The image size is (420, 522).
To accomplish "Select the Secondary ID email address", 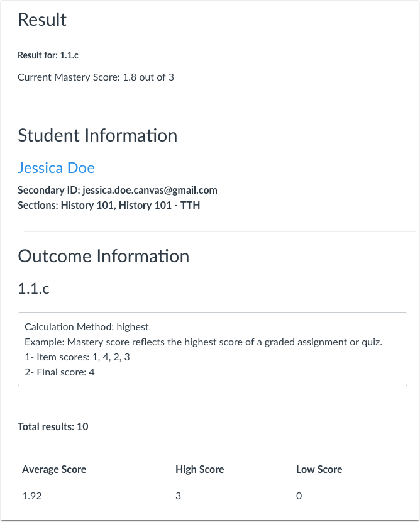I will pos(118,190).
